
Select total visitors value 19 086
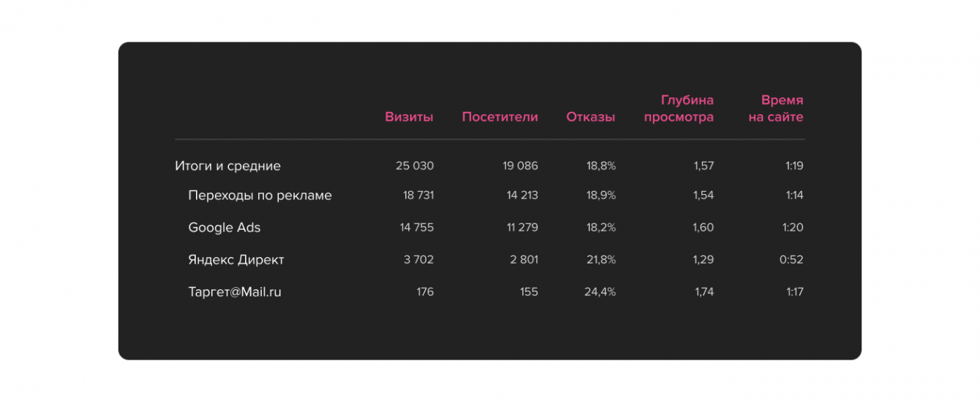point(520,166)
